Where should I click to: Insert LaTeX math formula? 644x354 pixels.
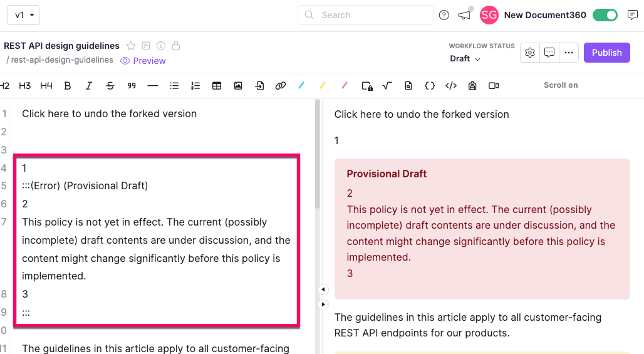(x=387, y=85)
